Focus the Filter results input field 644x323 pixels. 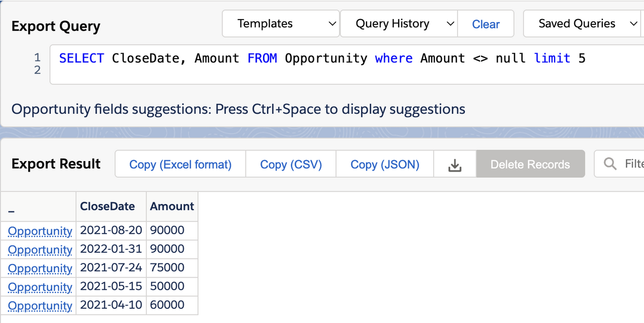click(x=632, y=164)
